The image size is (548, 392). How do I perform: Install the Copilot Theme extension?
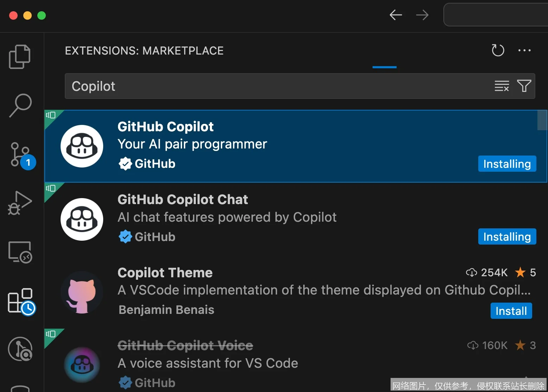tap(511, 311)
